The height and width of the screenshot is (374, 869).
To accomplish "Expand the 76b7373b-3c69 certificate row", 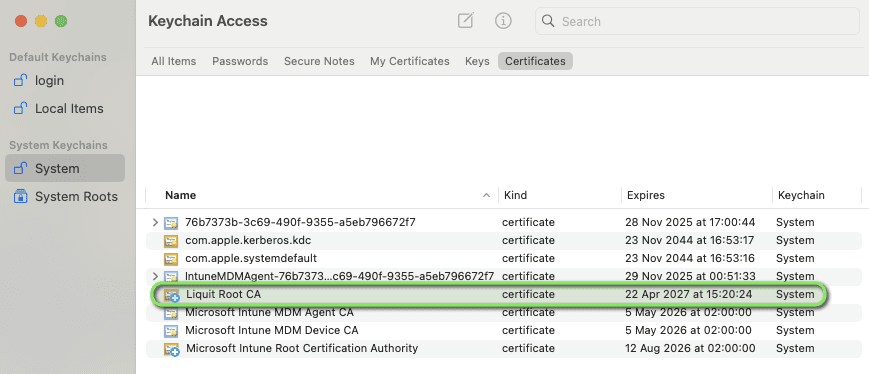I will click(155, 222).
